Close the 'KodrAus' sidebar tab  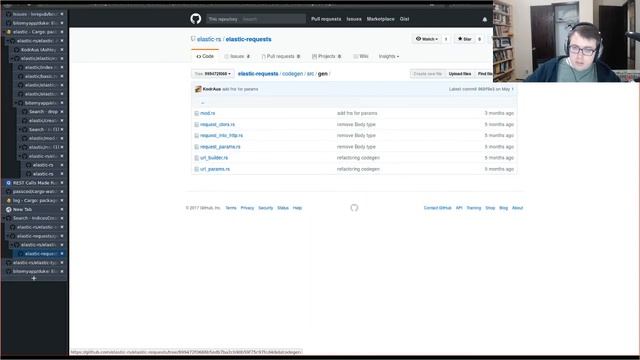click(62, 50)
